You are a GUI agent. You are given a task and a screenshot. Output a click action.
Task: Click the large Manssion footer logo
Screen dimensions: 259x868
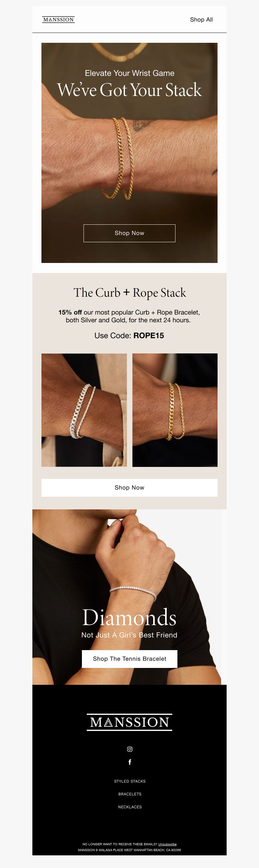[129, 722]
